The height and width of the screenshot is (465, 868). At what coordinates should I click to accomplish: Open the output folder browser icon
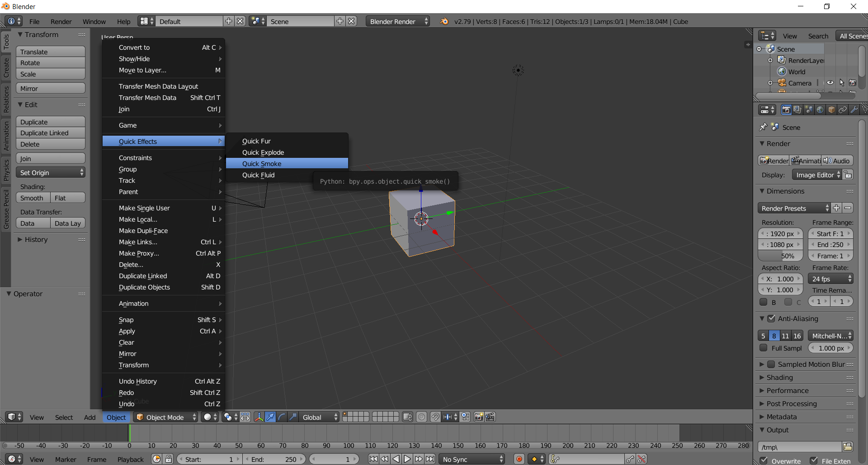(848, 447)
